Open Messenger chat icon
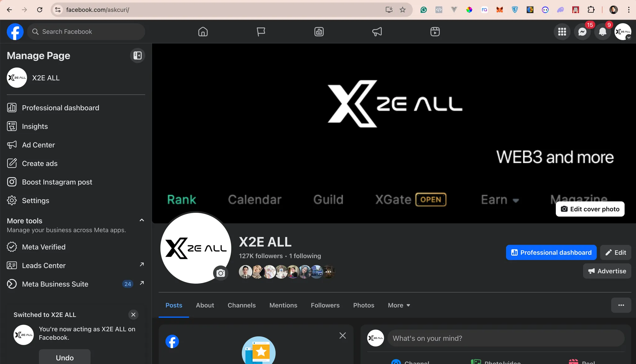The image size is (636, 364). click(582, 32)
